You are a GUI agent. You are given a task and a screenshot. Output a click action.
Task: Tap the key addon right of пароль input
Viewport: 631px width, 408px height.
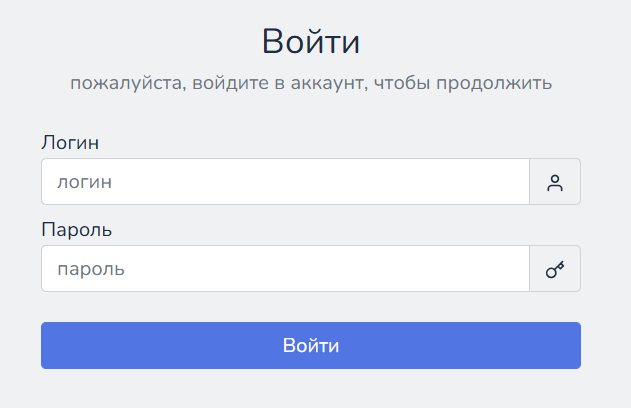(x=555, y=269)
